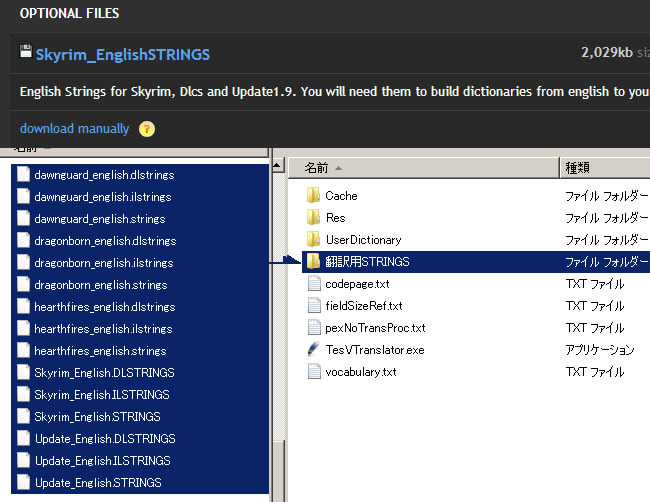Click the Update_English.STRINGS file icon

[x=24, y=482]
